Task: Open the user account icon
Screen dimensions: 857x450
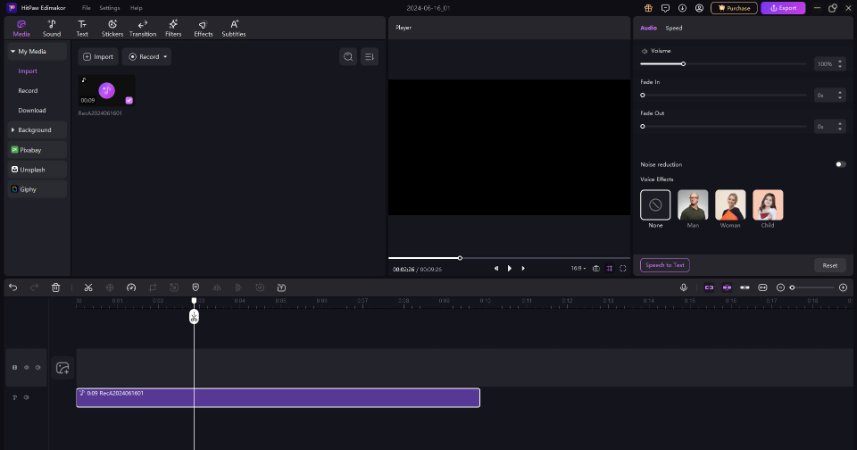Action: [x=699, y=8]
